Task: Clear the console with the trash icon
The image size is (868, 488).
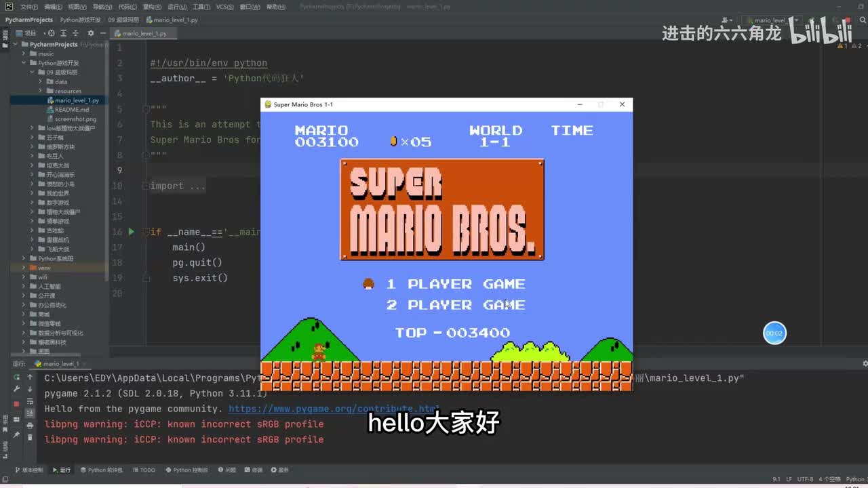Action: tap(30, 437)
